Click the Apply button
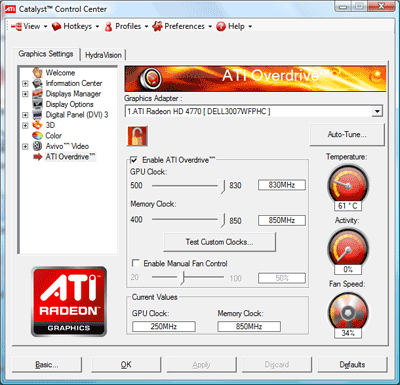This screenshot has width=400, height=385. pos(201,365)
